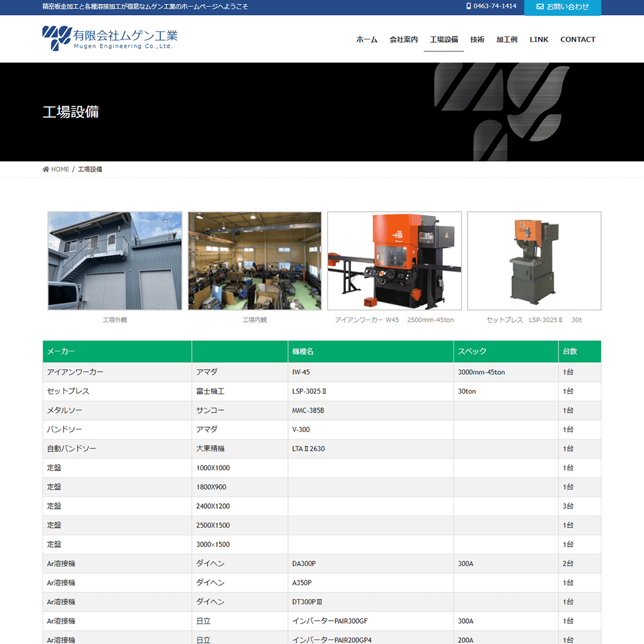Select the 大東精機 maker cell

(x=240, y=449)
